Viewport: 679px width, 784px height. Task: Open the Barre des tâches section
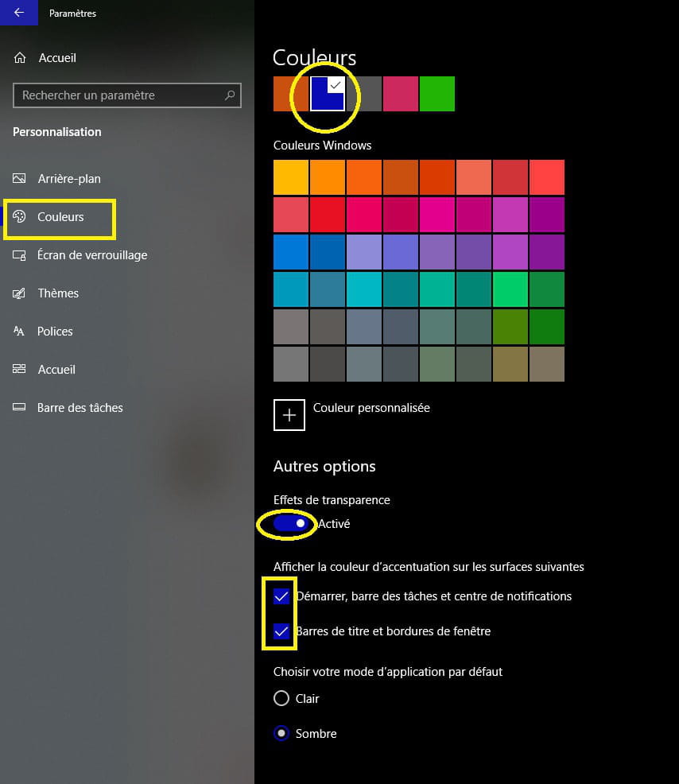click(80, 407)
